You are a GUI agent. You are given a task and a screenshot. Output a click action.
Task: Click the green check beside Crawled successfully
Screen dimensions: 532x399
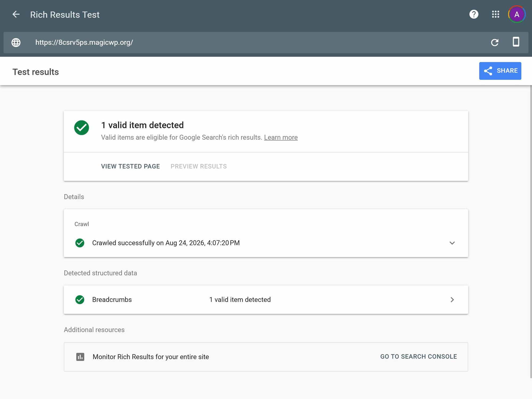point(80,243)
